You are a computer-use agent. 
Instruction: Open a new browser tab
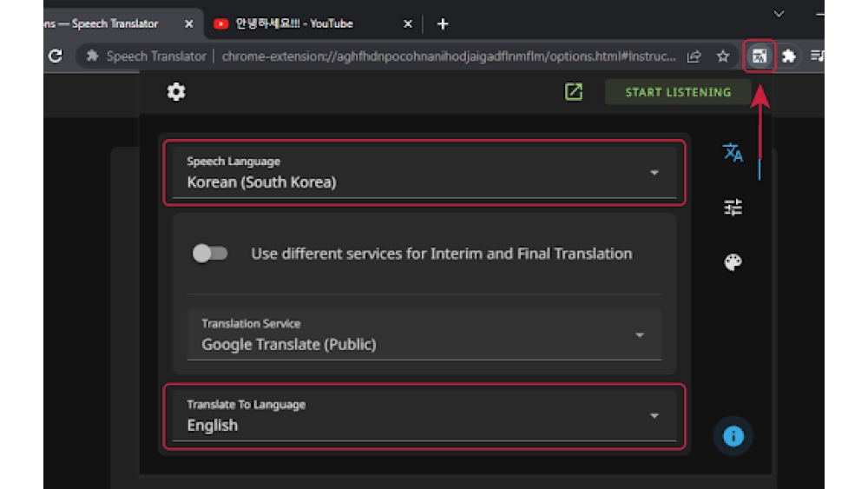pos(443,23)
